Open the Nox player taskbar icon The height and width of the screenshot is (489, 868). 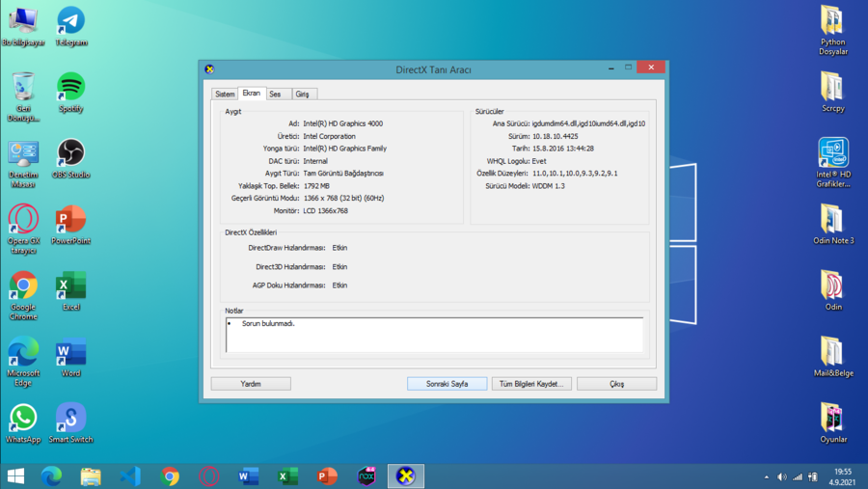click(366, 476)
